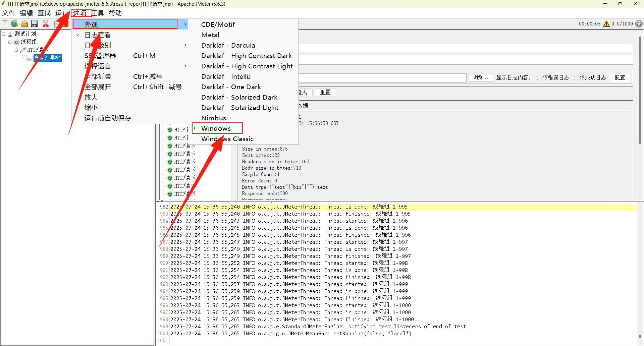Collapse the 线程组 tree node
Image resolution: width=644 pixels, height=346 pixels.
click(x=10, y=42)
